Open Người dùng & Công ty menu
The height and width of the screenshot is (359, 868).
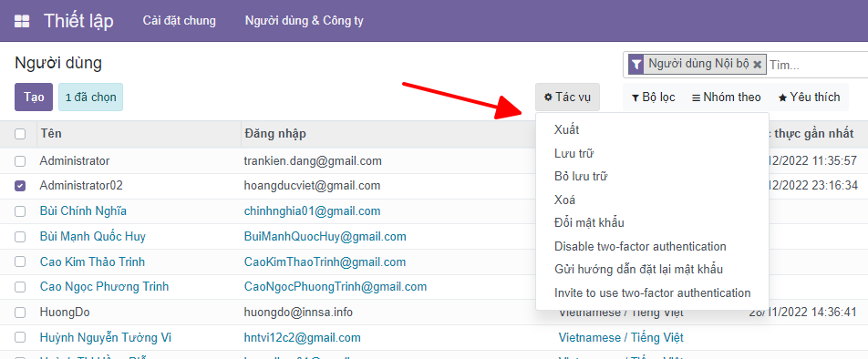[305, 21]
